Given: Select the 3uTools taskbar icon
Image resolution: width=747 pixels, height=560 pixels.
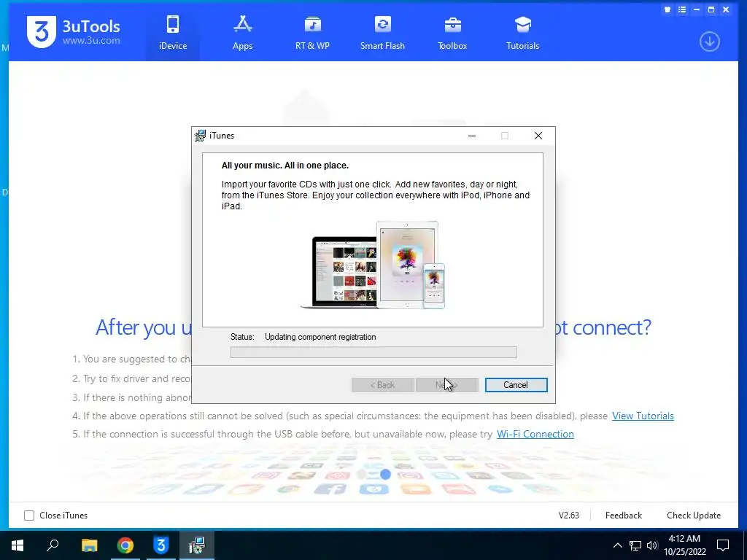Looking at the screenshot, I should (161, 545).
